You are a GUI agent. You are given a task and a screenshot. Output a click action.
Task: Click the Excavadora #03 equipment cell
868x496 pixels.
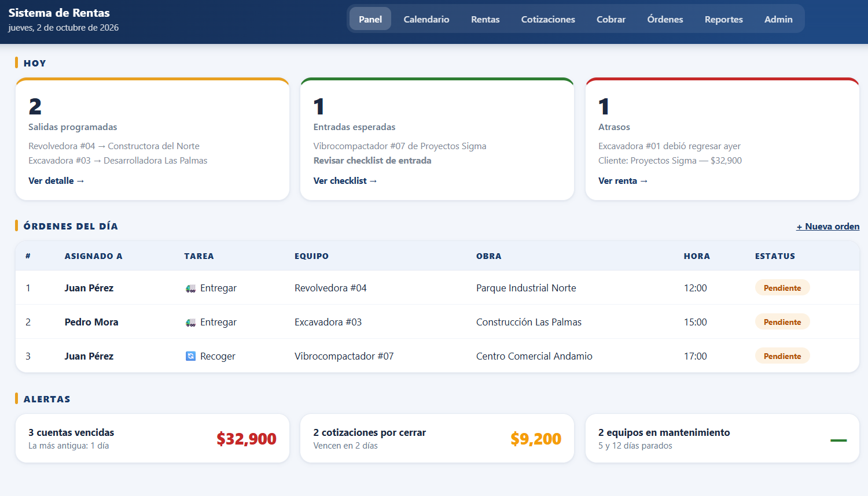click(328, 322)
